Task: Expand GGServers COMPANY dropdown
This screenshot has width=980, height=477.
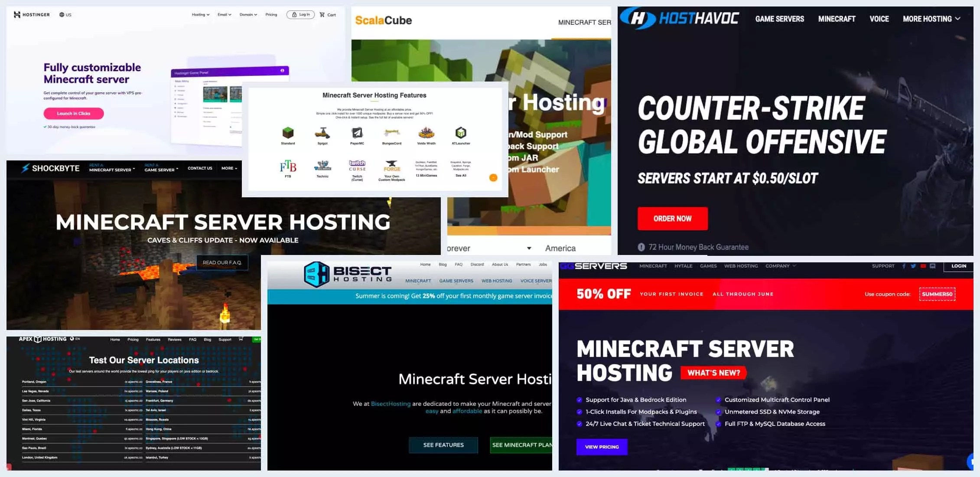Action: click(781, 266)
